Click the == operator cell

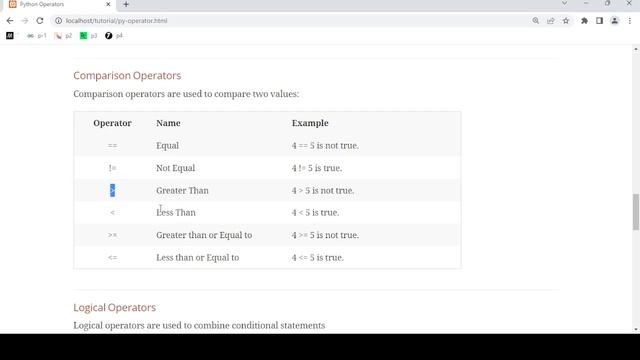pos(112,146)
